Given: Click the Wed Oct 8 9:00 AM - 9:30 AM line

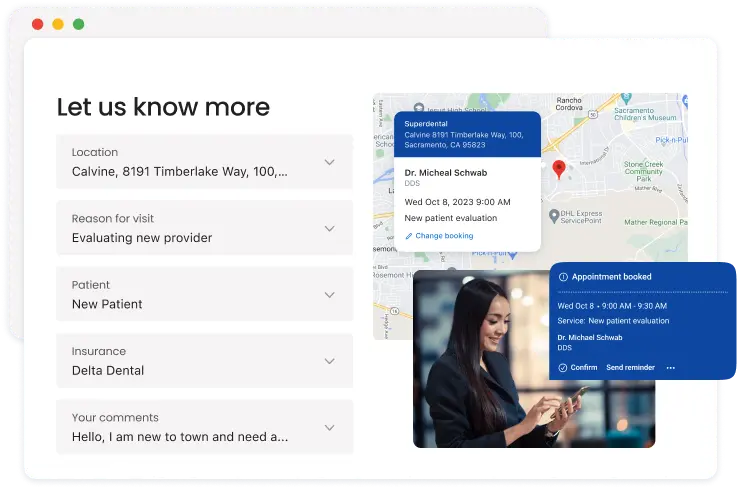Looking at the screenshot, I should (x=612, y=306).
